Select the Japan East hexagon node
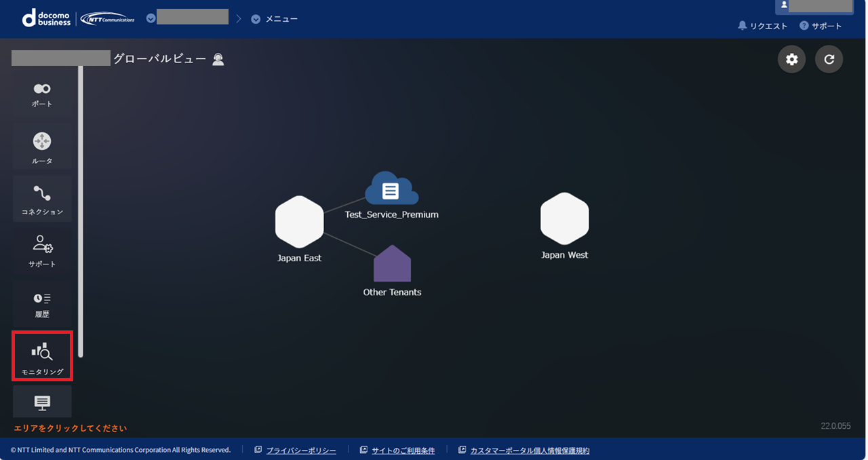Viewport: 868px width, 460px height. [x=299, y=222]
